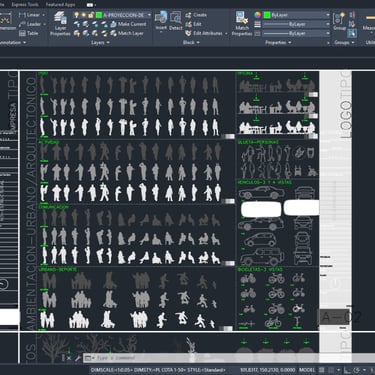Open the Express Tools ribbon tab
Viewport: 375px width, 375px height.
(25, 5)
